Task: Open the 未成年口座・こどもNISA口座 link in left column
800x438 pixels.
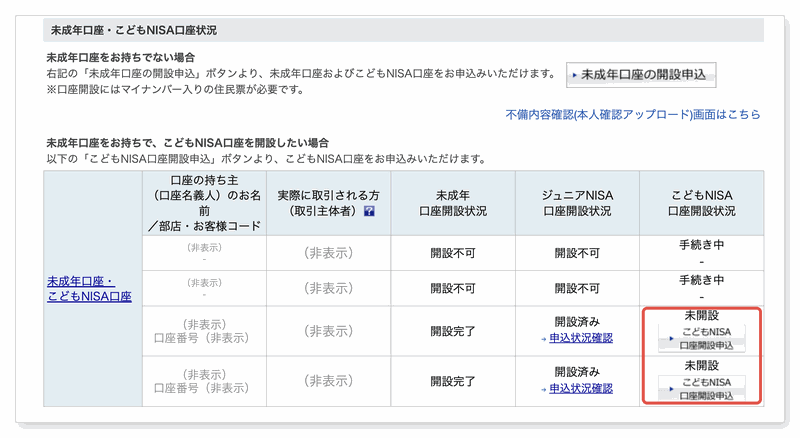Action: coord(89,289)
